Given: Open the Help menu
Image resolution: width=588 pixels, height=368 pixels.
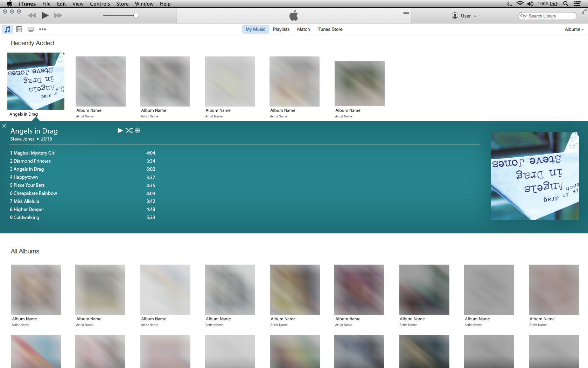Looking at the screenshot, I should click(x=165, y=4).
